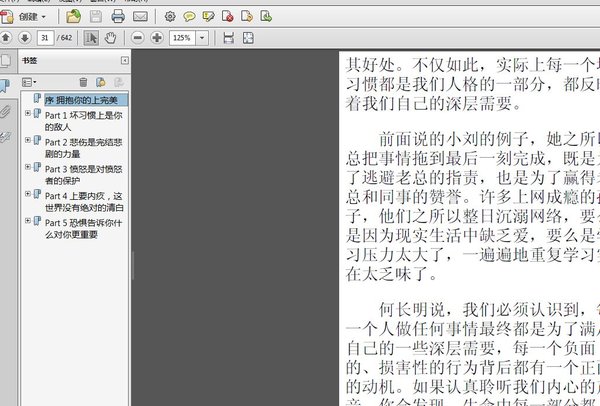Open the signatures panel icon
Viewport: 600px width, 406px height.
[x=5, y=137]
